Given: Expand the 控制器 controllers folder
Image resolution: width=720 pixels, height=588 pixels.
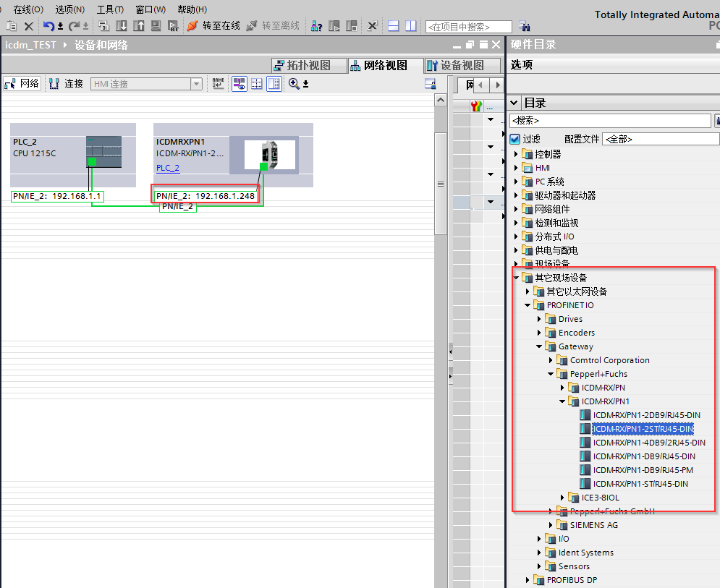Looking at the screenshot, I should click(x=517, y=154).
